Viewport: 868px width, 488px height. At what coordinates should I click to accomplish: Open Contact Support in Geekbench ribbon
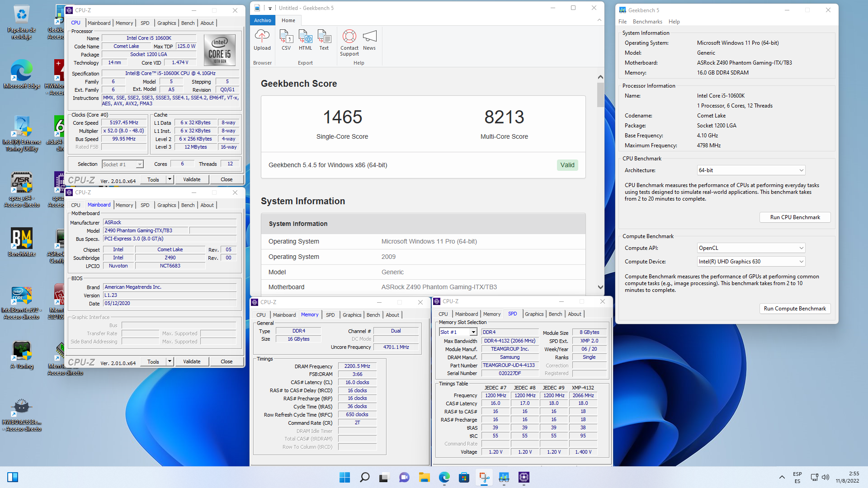pyautogui.click(x=349, y=43)
